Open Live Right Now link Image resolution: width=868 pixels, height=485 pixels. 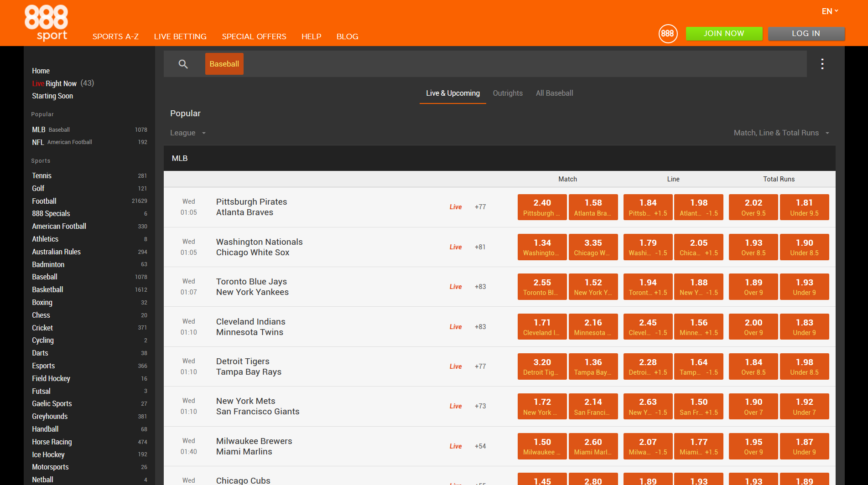tap(63, 83)
